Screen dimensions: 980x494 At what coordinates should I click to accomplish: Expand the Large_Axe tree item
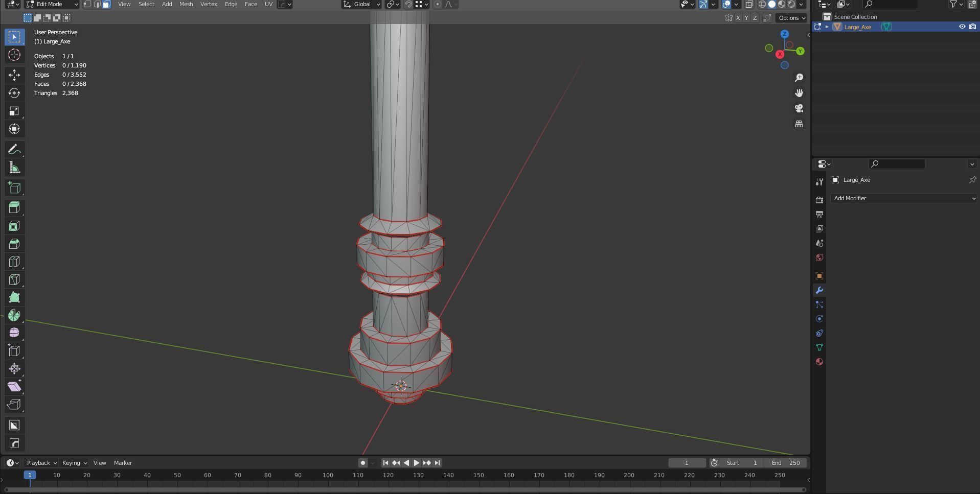coord(827,27)
